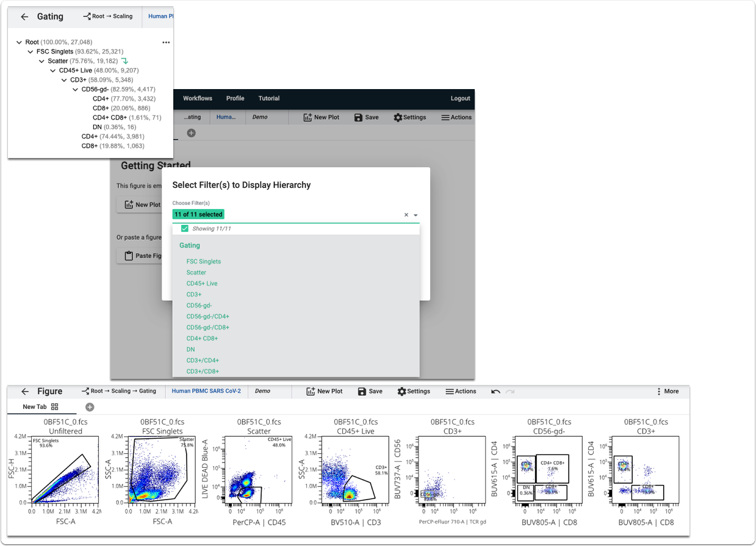Collapse the CD56-gd- tree node chevron
756x546 pixels.
coord(76,90)
